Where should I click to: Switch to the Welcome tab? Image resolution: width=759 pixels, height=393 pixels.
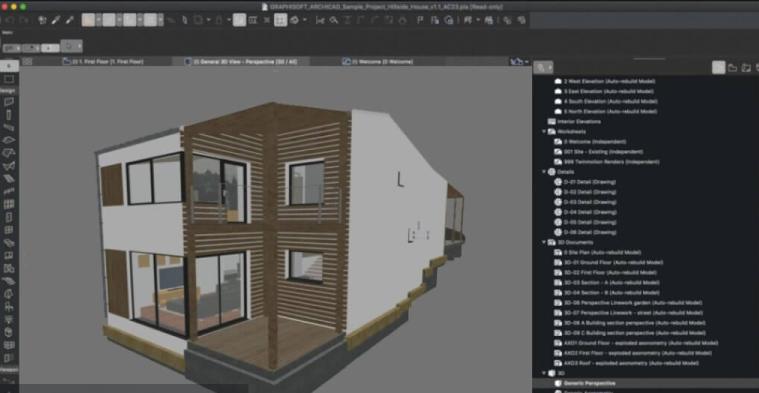tap(378, 61)
